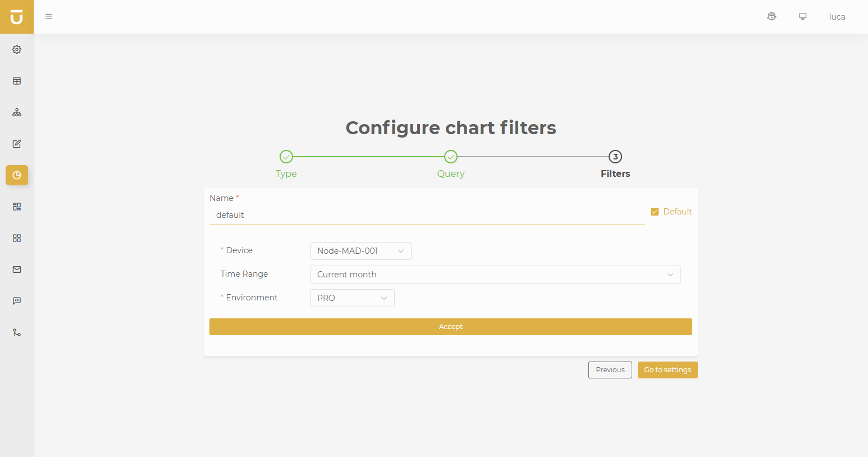
Task: Select the API connections icon at sidebar bottom
Action: (17, 332)
